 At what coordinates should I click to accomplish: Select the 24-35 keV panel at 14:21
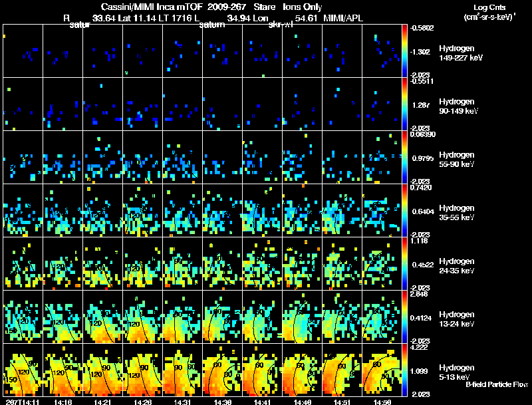coord(103,263)
